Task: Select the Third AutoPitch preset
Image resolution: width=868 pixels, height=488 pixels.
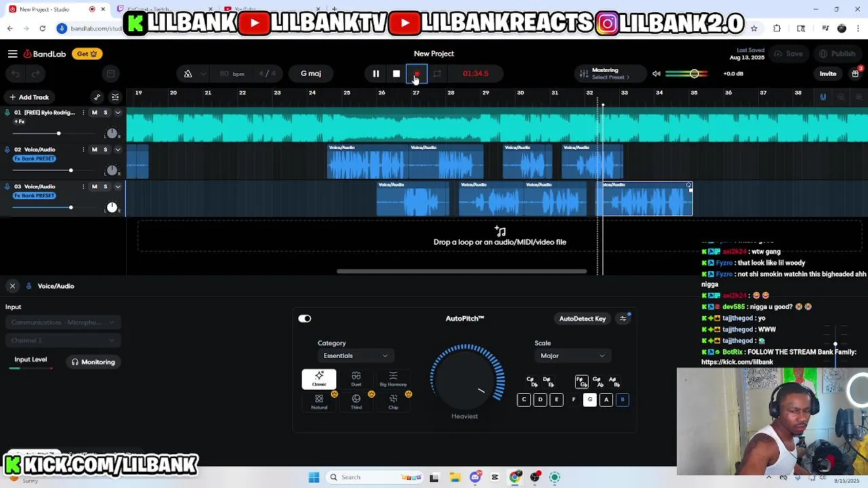Action: click(x=356, y=402)
